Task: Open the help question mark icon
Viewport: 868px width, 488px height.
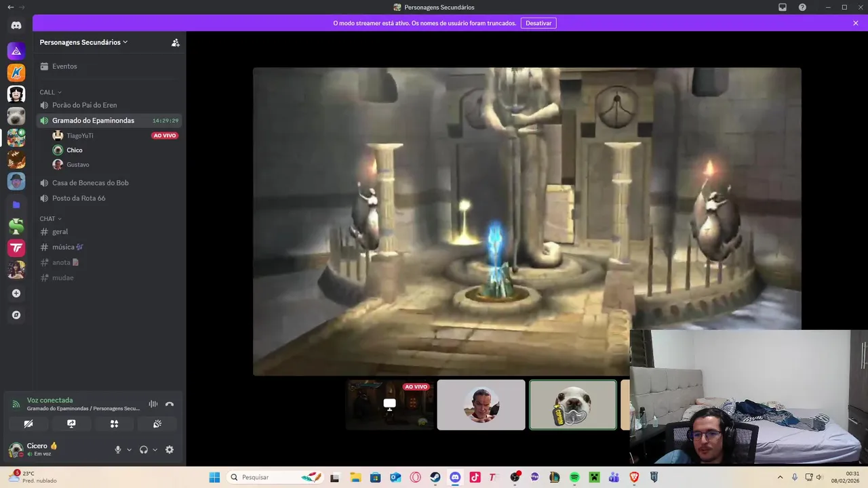Action: 802,7
